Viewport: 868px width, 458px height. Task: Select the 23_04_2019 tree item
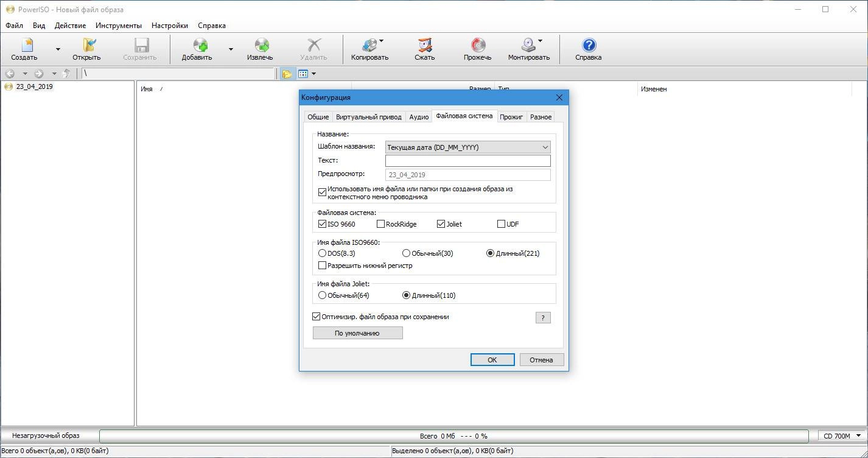34,86
